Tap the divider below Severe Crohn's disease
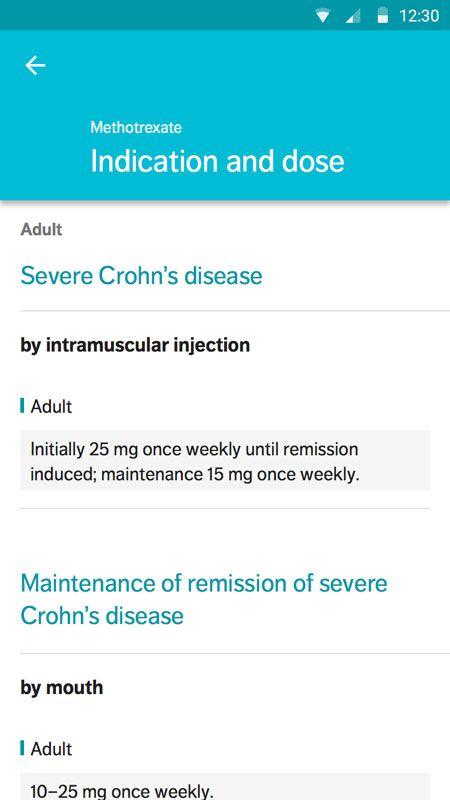 (x=235, y=310)
